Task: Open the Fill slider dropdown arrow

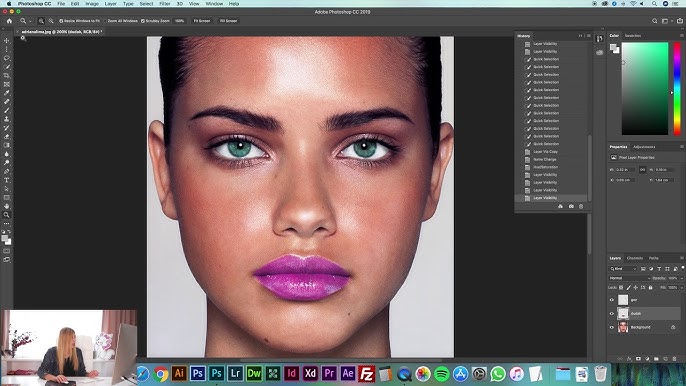Action: pyautogui.click(x=682, y=288)
